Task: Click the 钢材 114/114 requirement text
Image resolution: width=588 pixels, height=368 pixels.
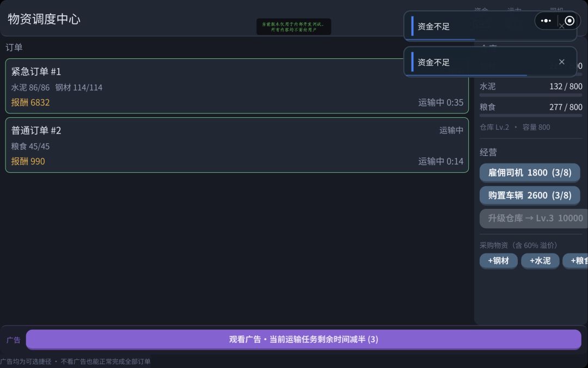Action: click(x=79, y=87)
